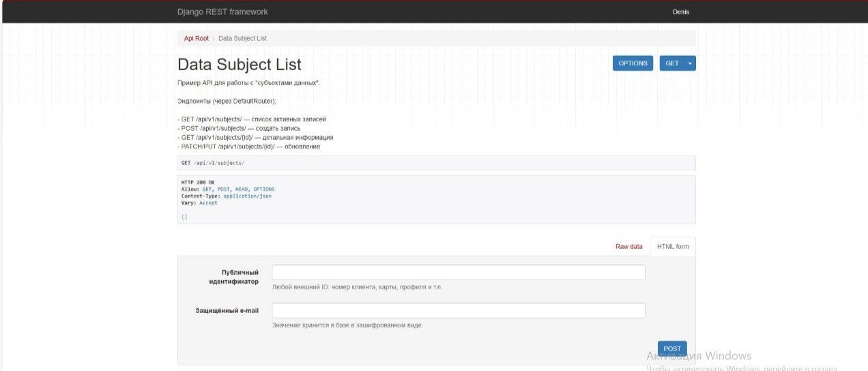
Task: Switch to the Raw data tab
Action: pyautogui.click(x=628, y=246)
